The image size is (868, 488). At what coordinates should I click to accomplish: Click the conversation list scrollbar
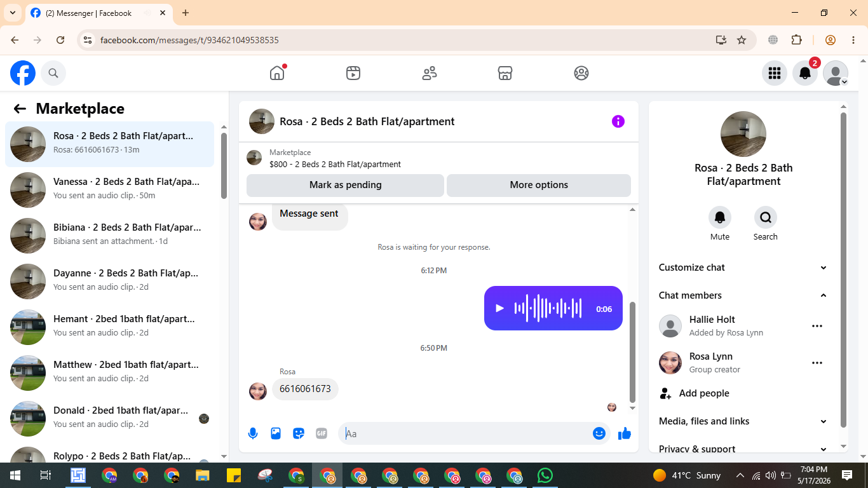(224, 165)
